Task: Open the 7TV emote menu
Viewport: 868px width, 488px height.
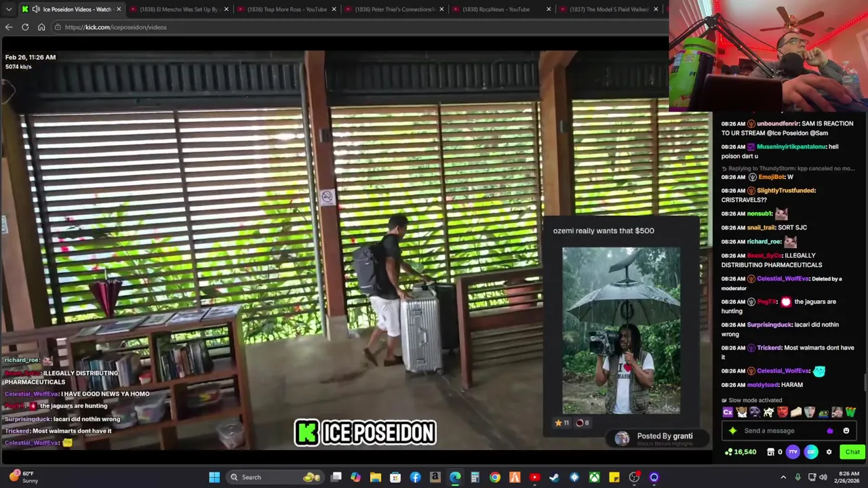Action: click(x=793, y=452)
